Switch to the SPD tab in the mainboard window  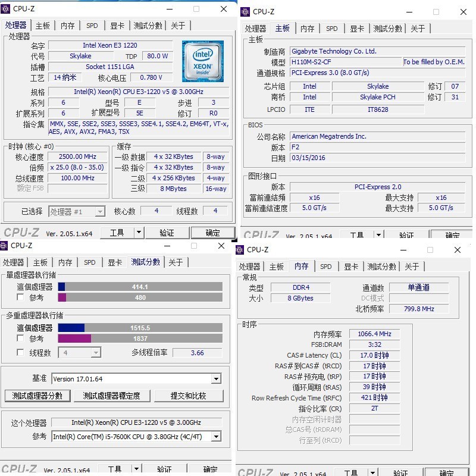tap(332, 29)
